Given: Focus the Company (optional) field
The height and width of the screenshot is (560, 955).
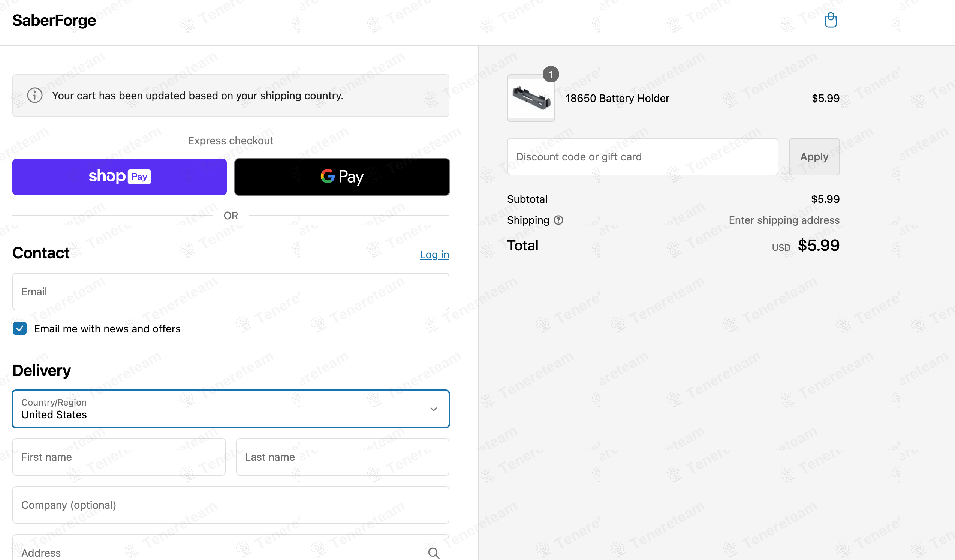Looking at the screenshot, I should coord(231,505).
